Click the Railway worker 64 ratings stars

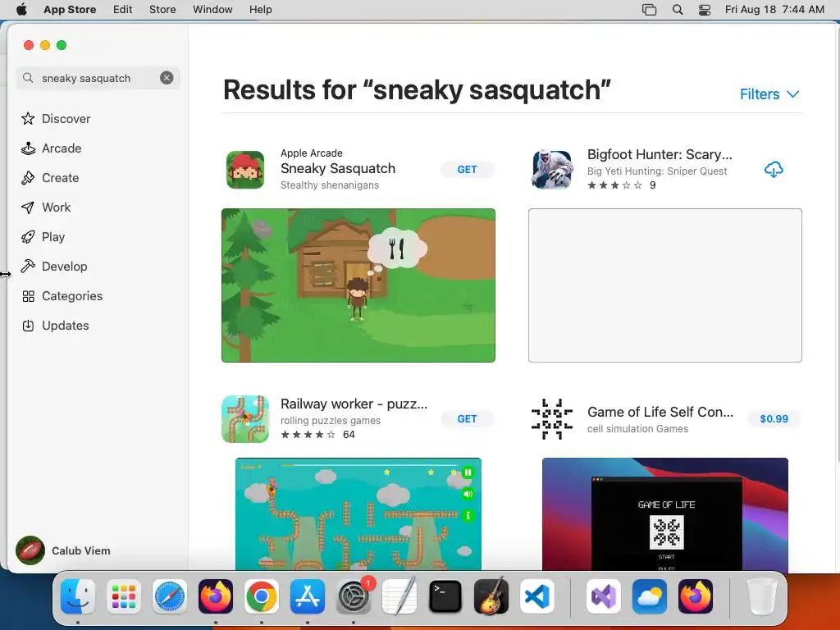tap(308, 435)
